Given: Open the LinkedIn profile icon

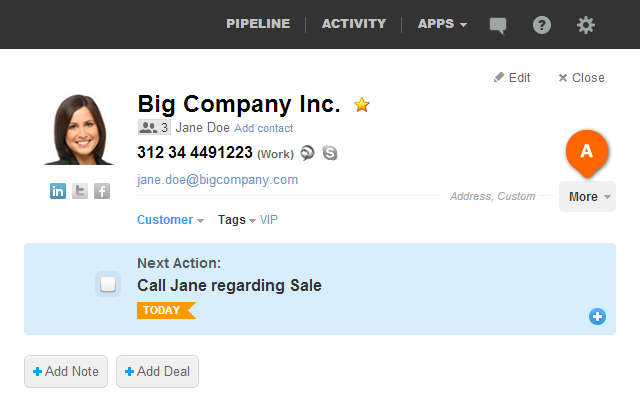Looking at the screenshot, I should [x=58, y=191].
